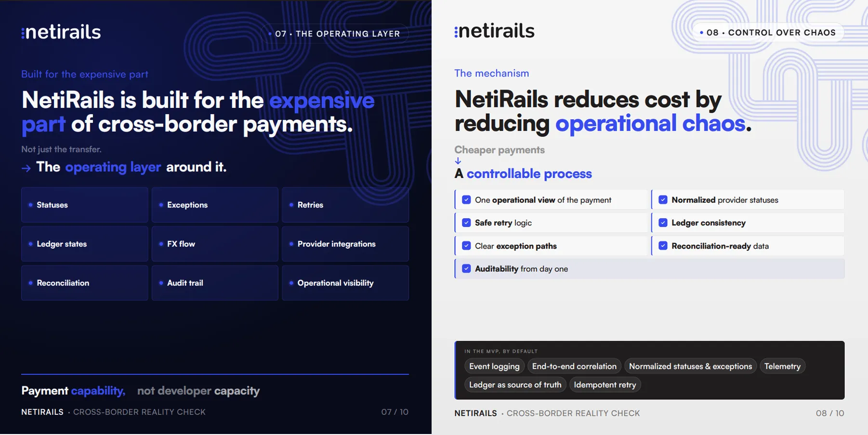Screen dimensions: 868x435
Task: Click slide 08 'CROSS-BORDER REALITY CHECK' footer
Action: 573,413
